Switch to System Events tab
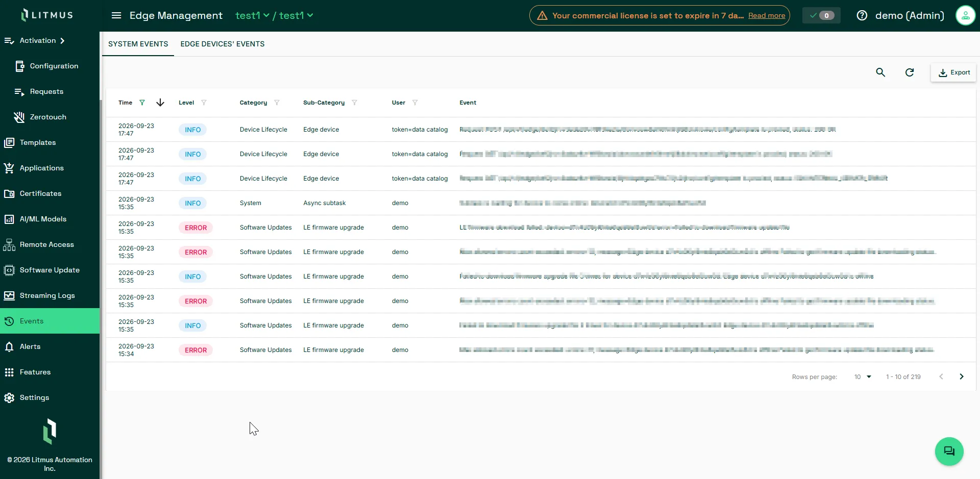This screenshot has height=479, width=980. tap(138, 44)
